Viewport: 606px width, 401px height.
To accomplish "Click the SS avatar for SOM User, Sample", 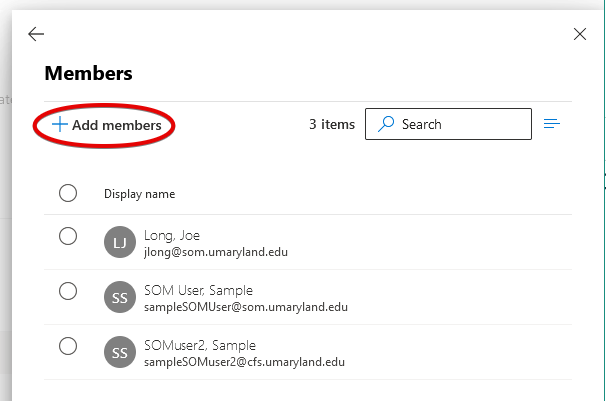I will (x=118, y=297).
